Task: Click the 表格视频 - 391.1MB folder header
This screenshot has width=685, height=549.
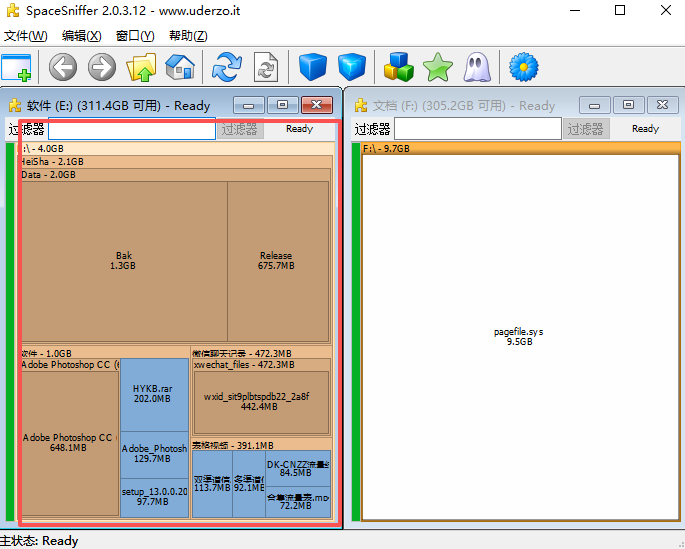Action: [261, 445]
